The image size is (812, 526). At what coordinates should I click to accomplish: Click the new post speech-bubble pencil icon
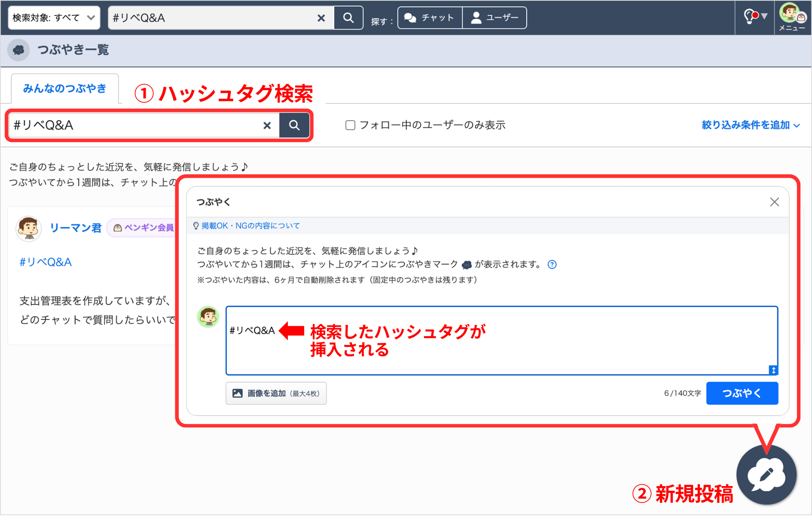pos(766,474)
